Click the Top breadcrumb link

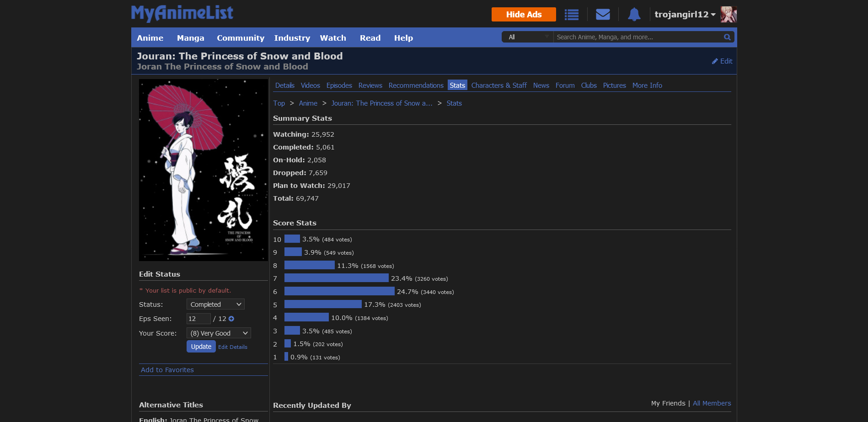(x=279, y=103)
